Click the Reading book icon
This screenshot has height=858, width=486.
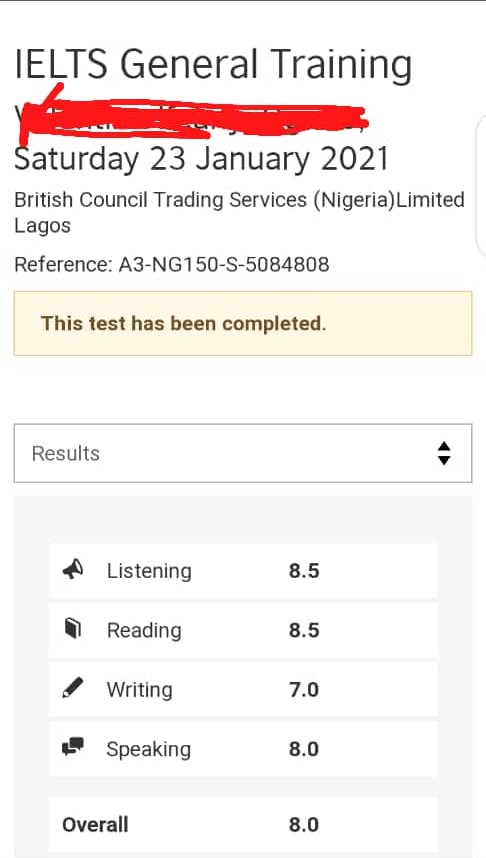click(73, 629)
